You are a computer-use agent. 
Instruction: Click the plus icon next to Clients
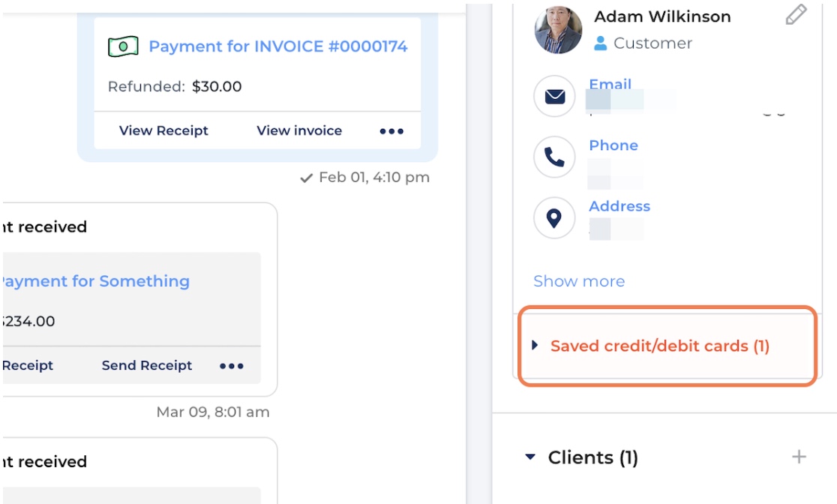[799, 457]
